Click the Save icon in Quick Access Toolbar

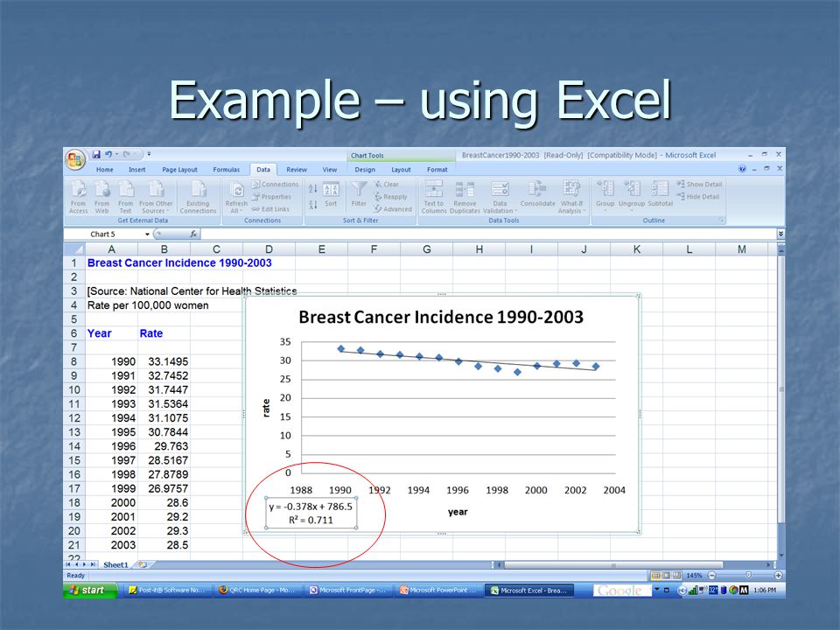[96, 154]
